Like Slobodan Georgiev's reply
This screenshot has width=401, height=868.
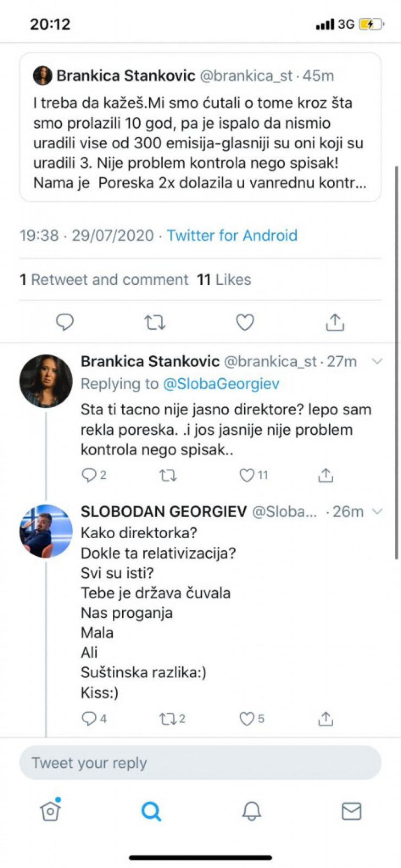(247, 719)
